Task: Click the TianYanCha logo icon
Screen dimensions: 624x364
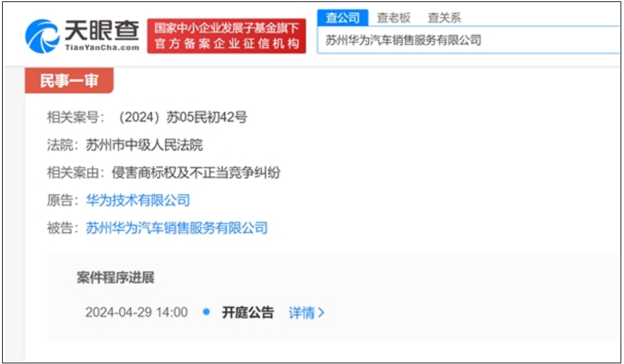Action: (43, 36)
